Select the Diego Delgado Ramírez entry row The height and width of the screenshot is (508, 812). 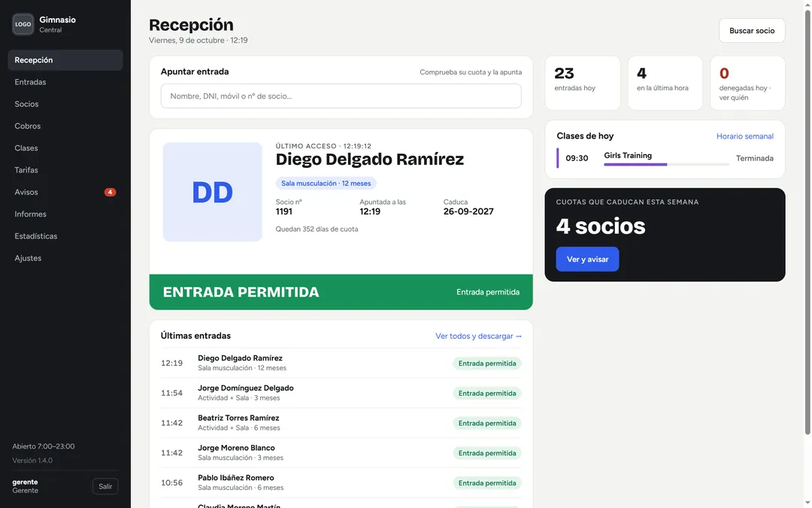(x=341, y=363)
